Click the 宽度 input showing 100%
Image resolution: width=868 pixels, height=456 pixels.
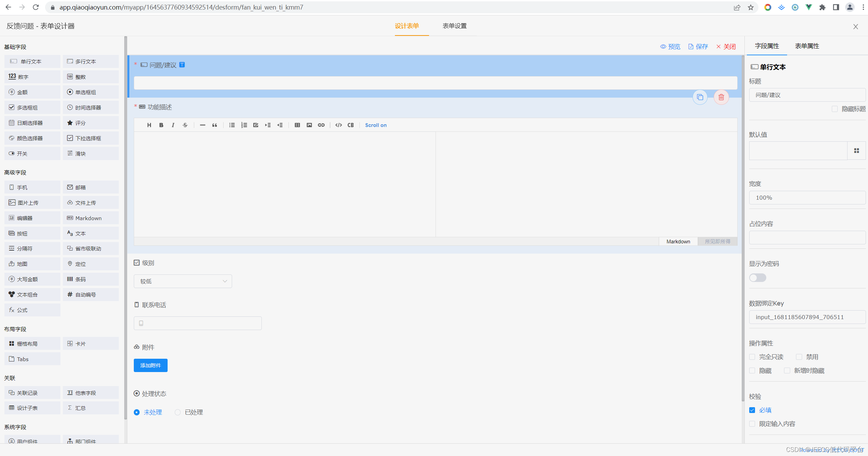tap(807, 198)
